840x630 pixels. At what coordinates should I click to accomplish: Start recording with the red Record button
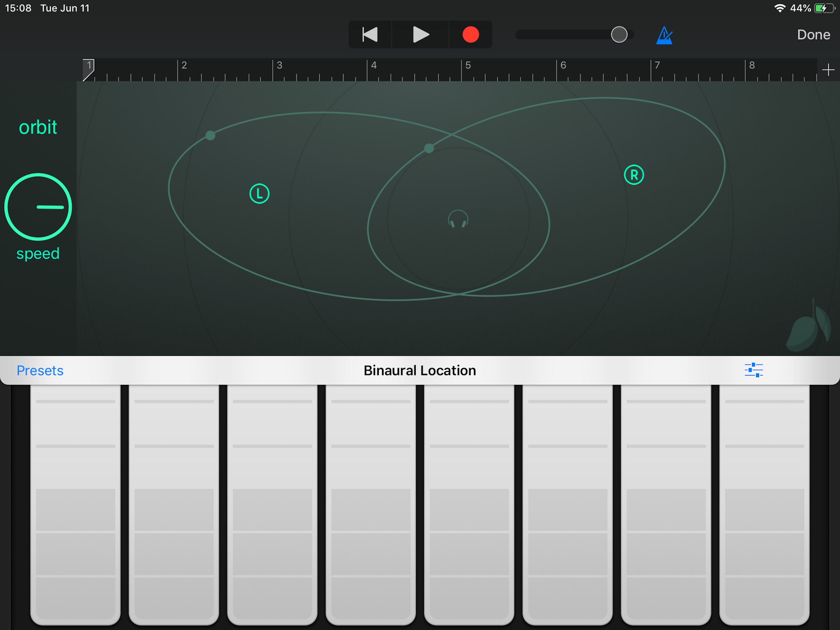470,34
